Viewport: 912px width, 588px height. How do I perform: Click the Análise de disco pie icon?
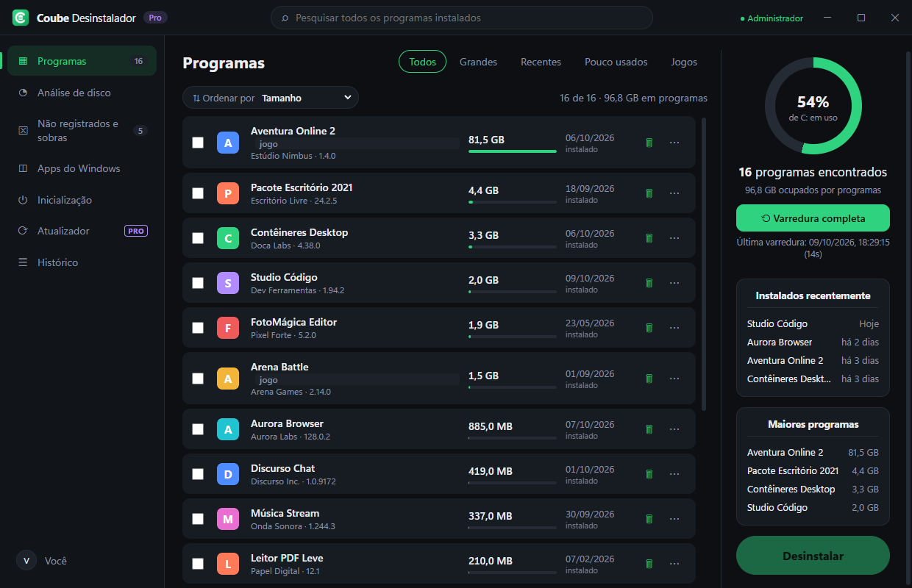[23, 93]
